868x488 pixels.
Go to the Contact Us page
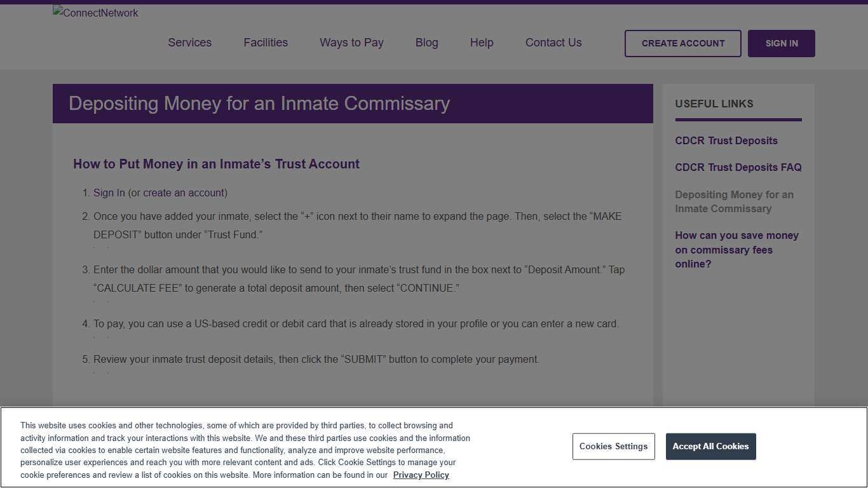click(x=553, y=43)
